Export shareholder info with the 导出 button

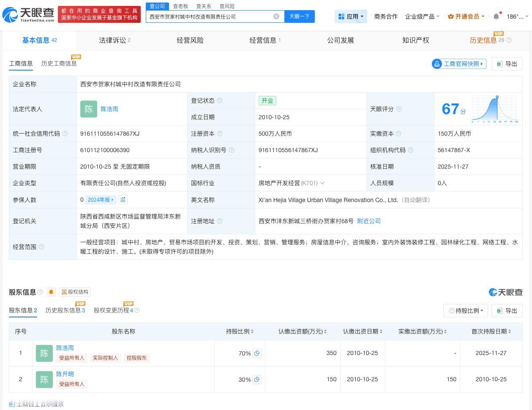[507, 311]
